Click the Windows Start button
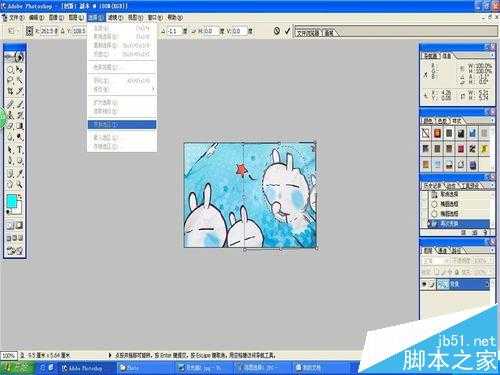The width and height of the screenshot is (500, 375). (x=17, y=368)
